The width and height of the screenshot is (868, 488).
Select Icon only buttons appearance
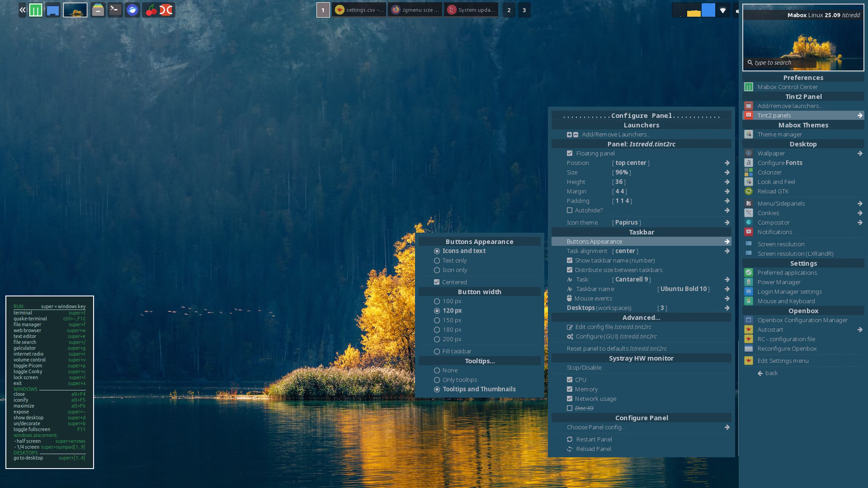click(437, 270)
